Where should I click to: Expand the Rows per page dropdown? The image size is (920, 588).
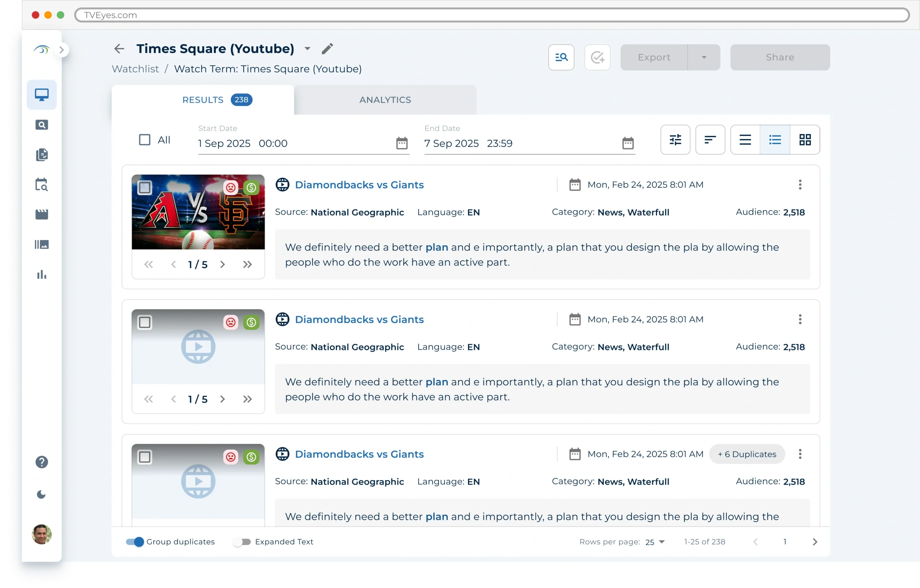tap(655, 542)
